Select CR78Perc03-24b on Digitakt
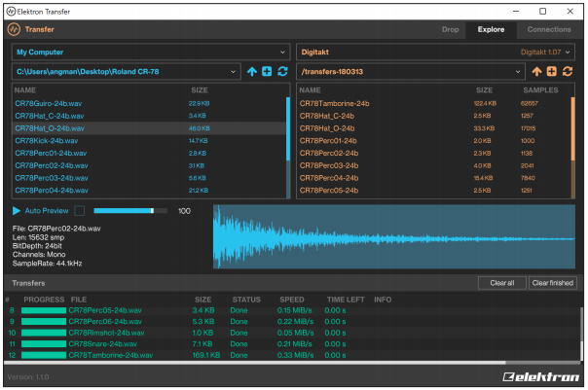This screenshot has height=390, width=588. [x=434, y=165]
